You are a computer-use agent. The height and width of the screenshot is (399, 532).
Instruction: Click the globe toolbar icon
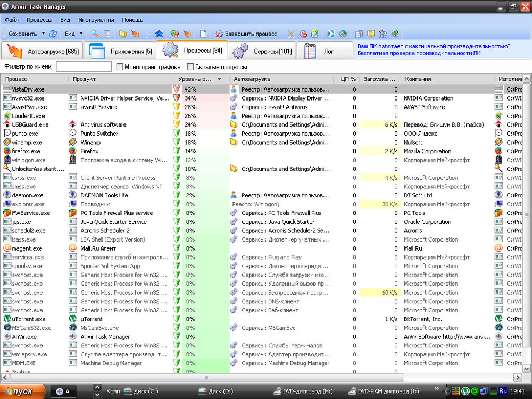343,34
